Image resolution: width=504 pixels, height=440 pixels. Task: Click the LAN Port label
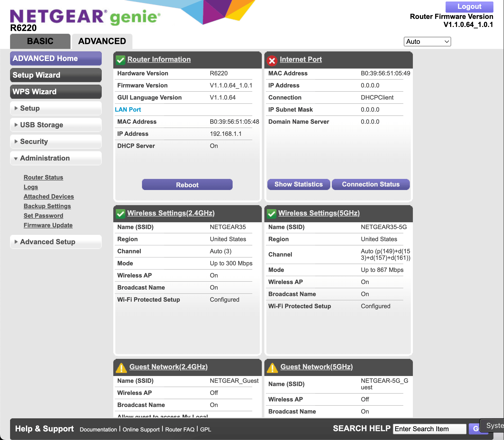point(128,110)
